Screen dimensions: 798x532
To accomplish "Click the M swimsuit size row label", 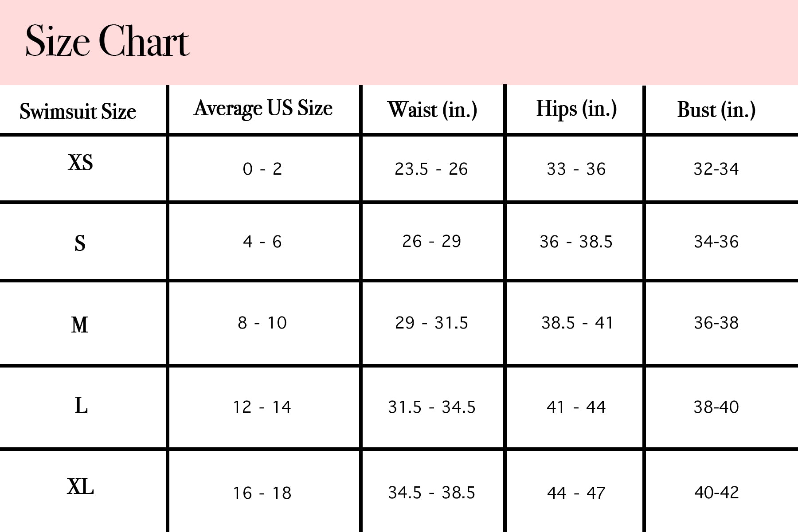I will (80, 325).
